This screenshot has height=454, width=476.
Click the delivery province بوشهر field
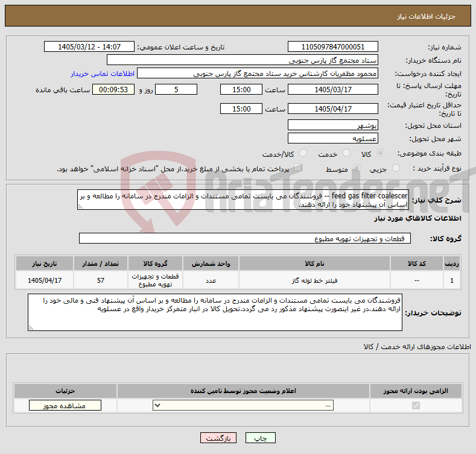click(332, 125)
